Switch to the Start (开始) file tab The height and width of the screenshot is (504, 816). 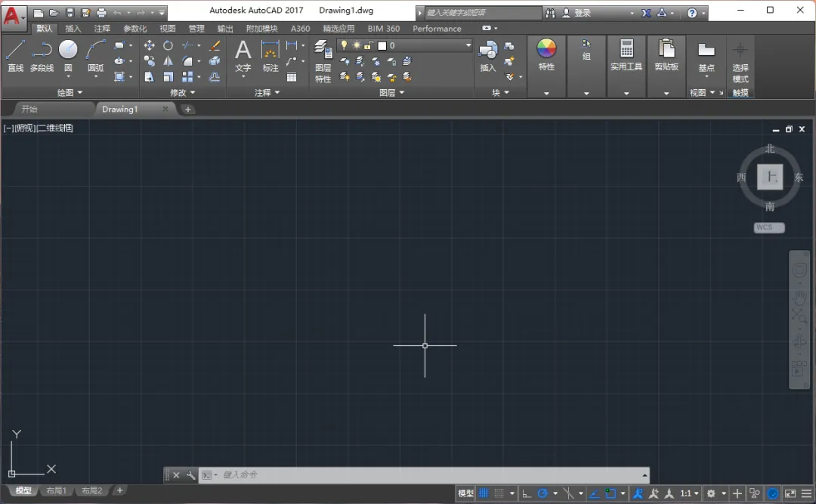[x=29, y=109]
